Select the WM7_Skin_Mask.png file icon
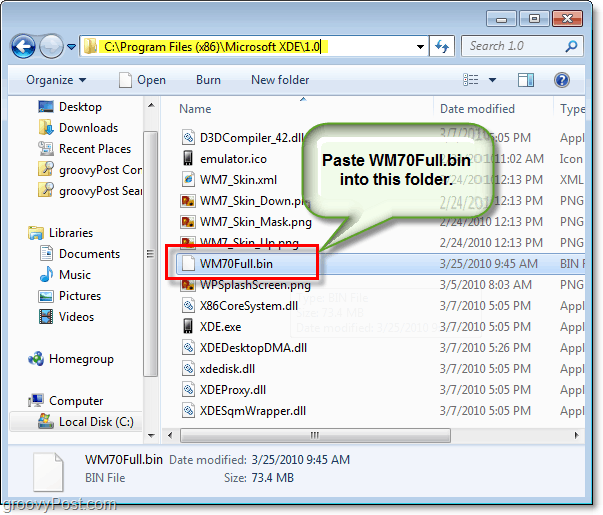Viewport: 603px width, 515px height. (x=188, y=222)
